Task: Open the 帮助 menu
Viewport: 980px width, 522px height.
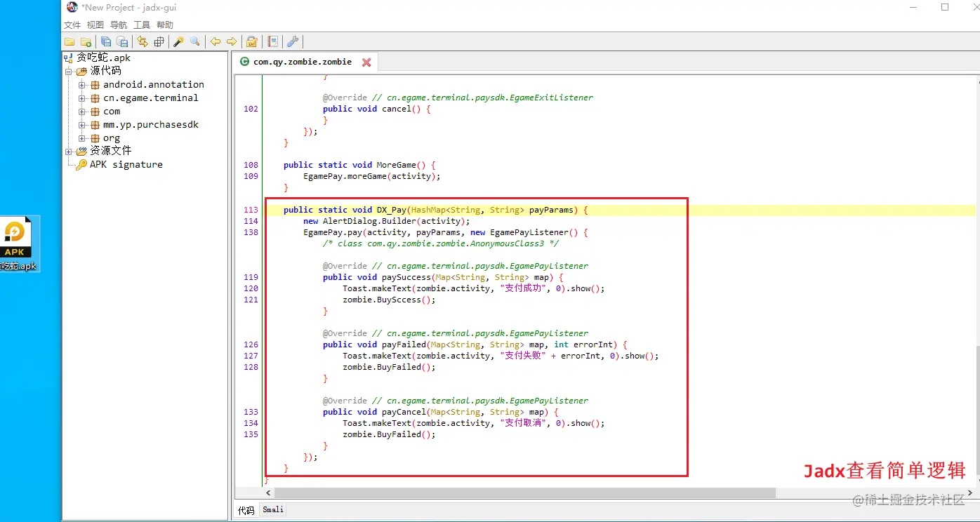Action: 165,25
